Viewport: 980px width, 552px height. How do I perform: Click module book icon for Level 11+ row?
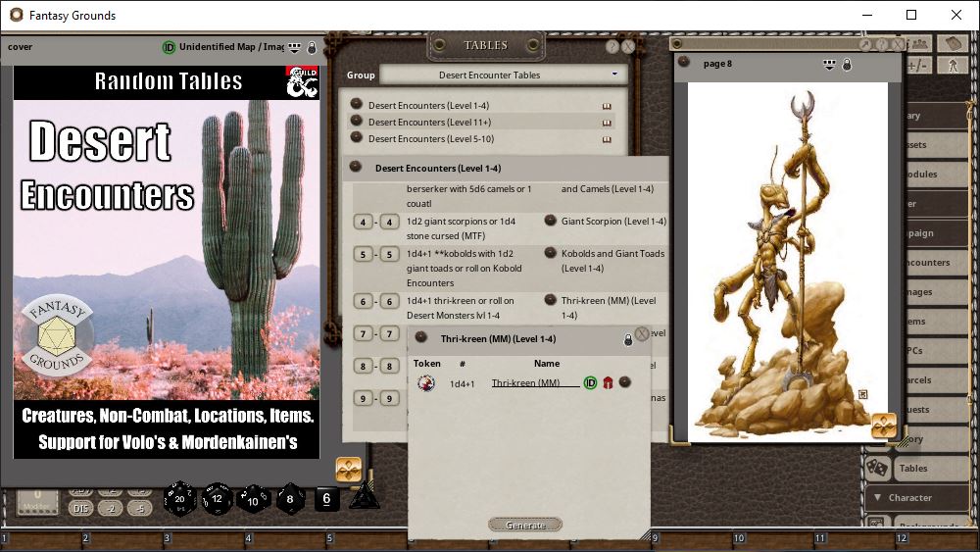[607, 123]
